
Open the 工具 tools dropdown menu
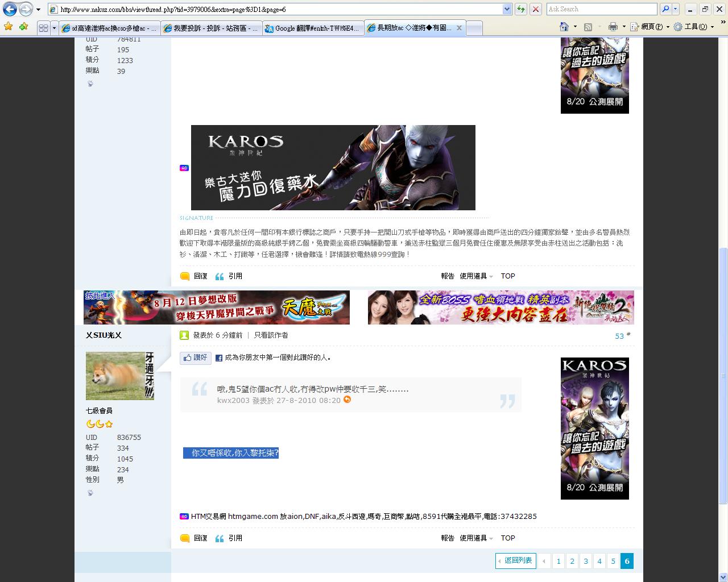694,27
